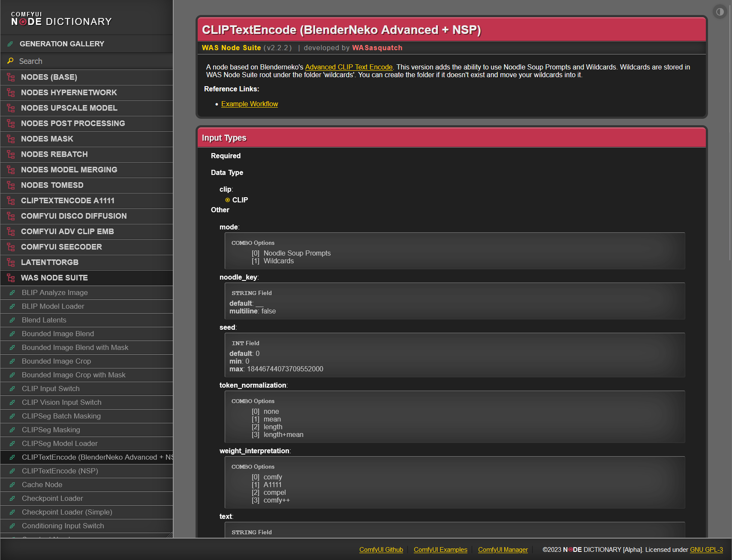Click the tree icon beside CLIPTEXTENCODE A1111
732x560 pixels.
11,201
